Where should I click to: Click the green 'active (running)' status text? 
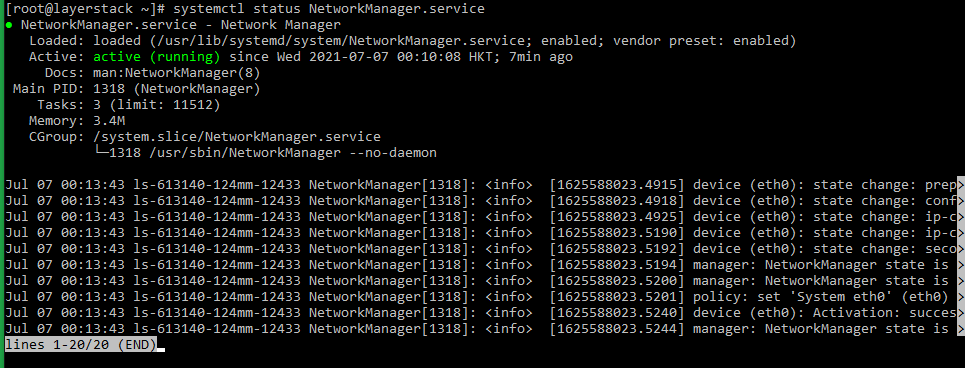coord(157,57)
